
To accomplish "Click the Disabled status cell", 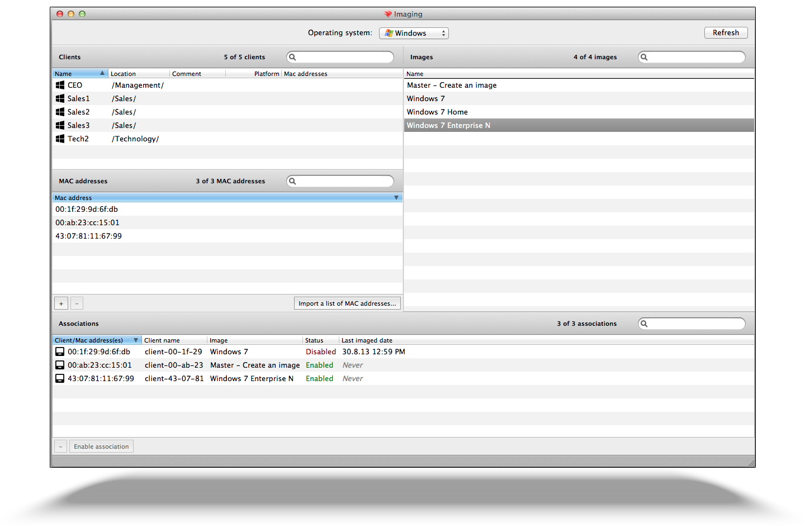I will [x=321, y=351].
